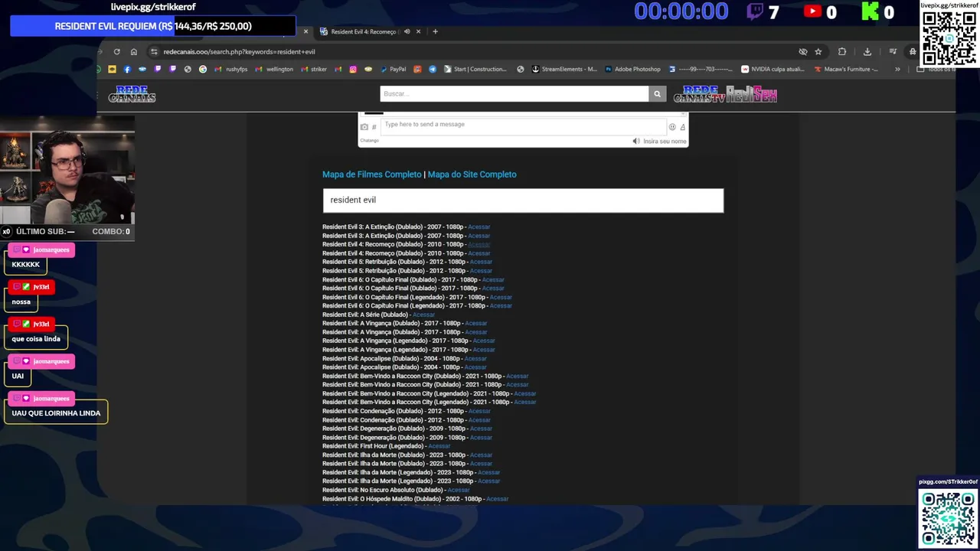Open the RedeCanaisTV logo link
The width and height of the screenshot is (980, 551).
point(699,94)
